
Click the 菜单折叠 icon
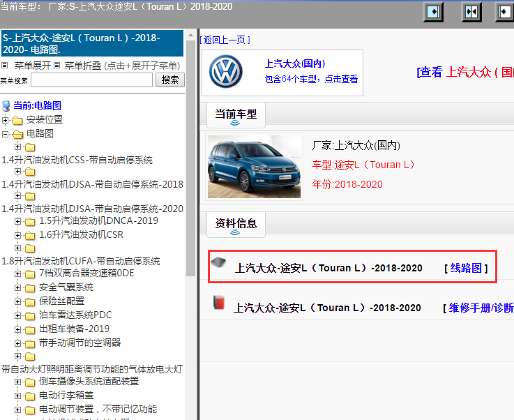pyautogui.click(x=57, y=66)
